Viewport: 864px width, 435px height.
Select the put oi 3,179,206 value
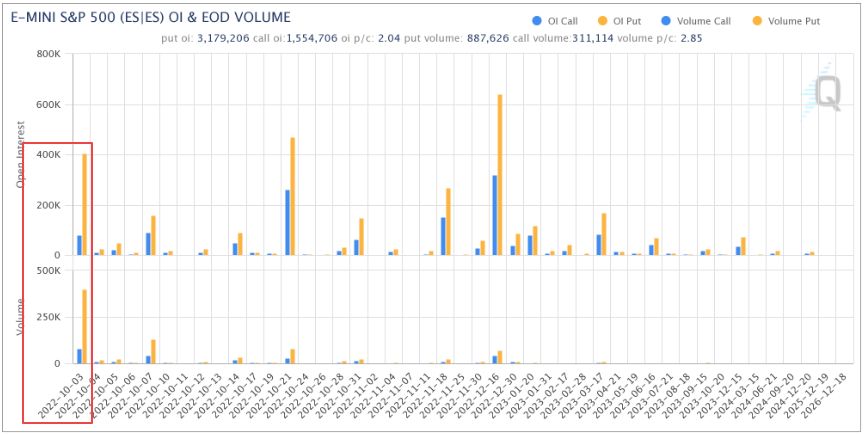(x=222, y=39)
